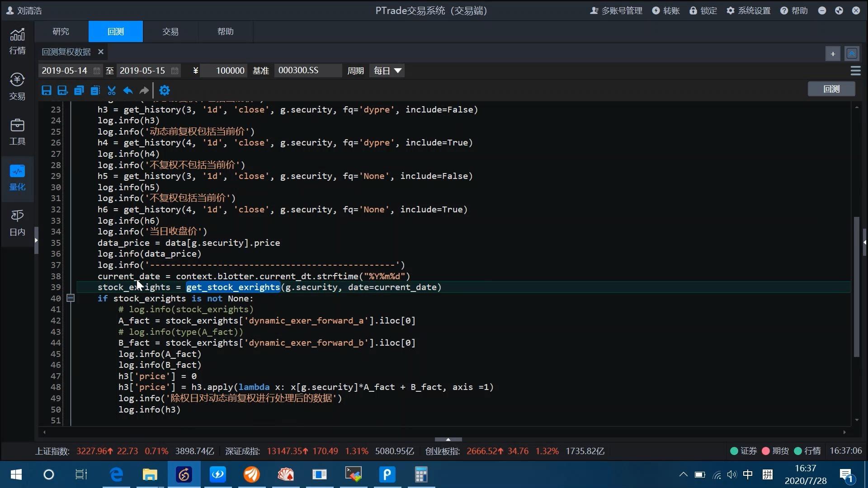Open the 日内 intraday sidebar section

click(17, 223)
